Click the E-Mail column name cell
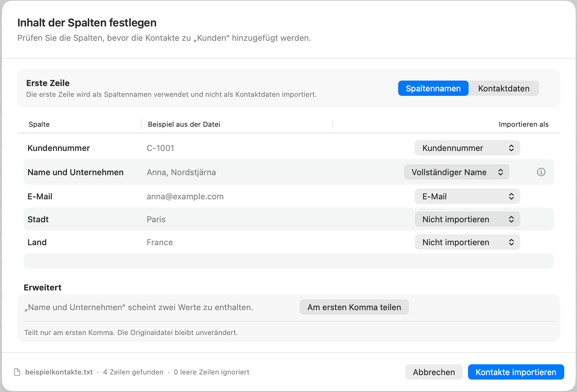577x392 pixels. pos(40,196)
